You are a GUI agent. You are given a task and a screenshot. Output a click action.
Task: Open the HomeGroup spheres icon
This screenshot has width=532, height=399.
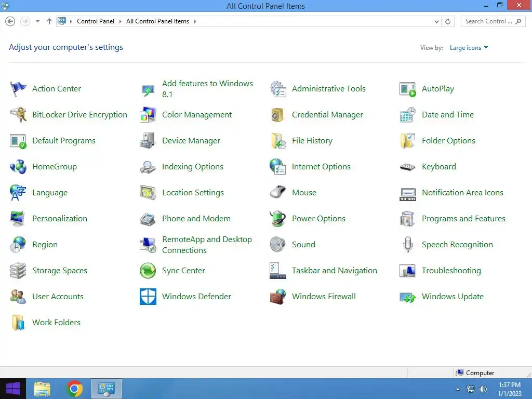point(18,167)
